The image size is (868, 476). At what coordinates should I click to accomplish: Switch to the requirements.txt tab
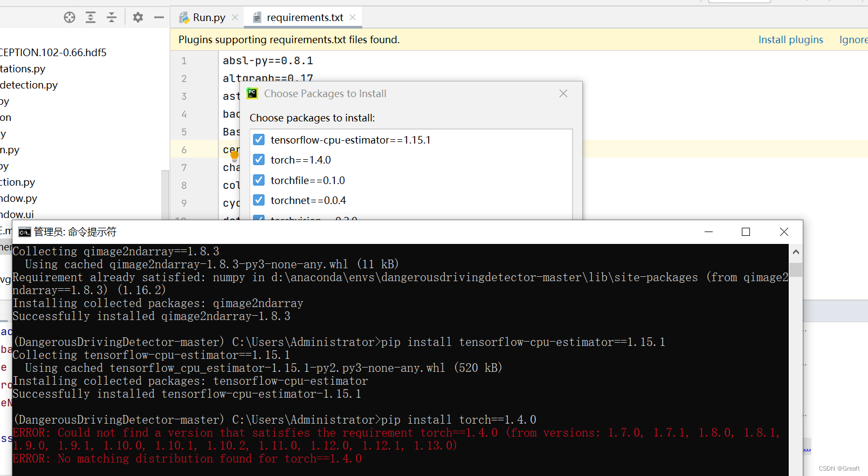coord(304,17)
